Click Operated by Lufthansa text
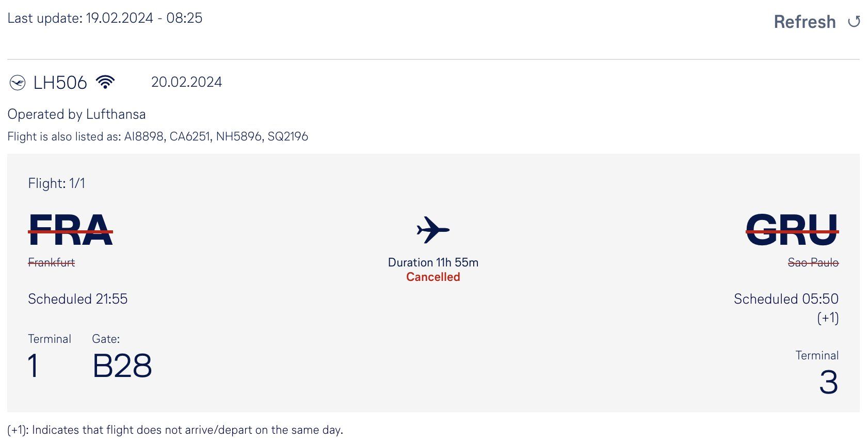Screen dimensions: 868x441 76,114
